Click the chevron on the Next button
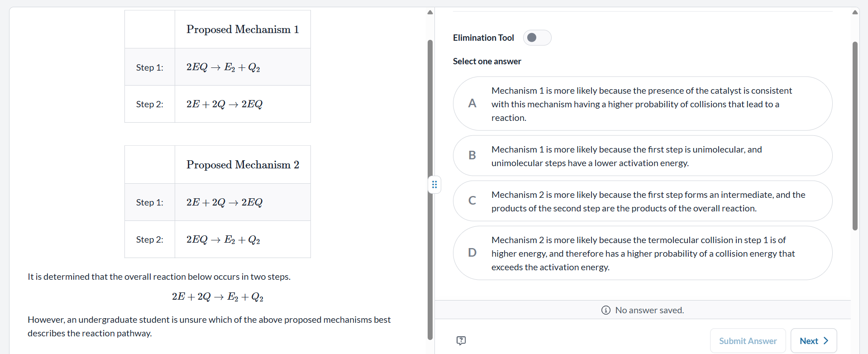Image resolution: width=868 pixels, height=354 pixels. pyautogui.click(x=826, y=341)
